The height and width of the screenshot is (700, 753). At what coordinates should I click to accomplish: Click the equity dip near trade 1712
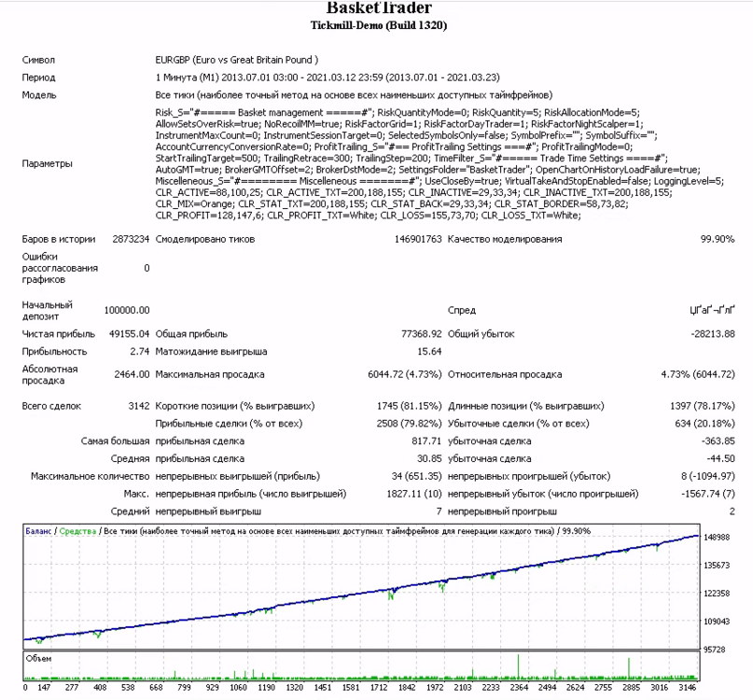point(391,595)
